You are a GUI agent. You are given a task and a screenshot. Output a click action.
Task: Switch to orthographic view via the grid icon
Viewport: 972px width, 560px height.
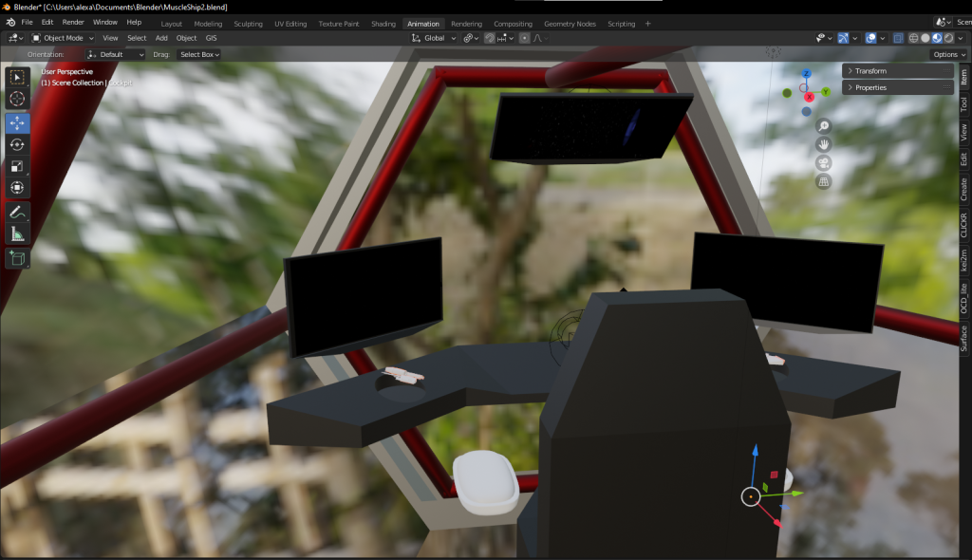[x=824, y=180]
